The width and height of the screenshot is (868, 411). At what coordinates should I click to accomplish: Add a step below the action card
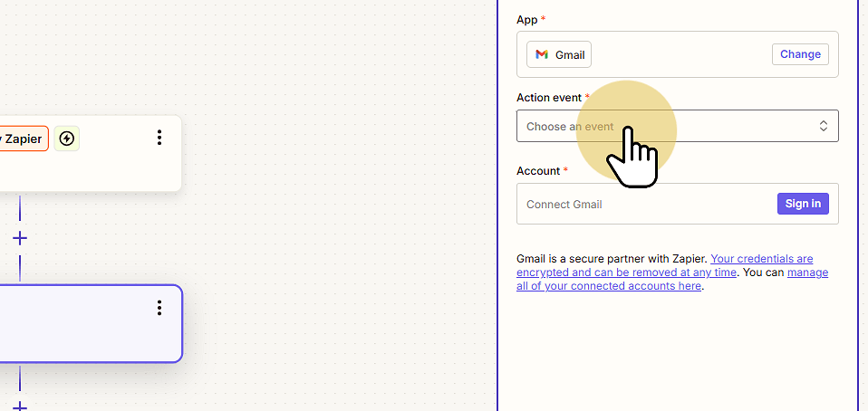click(20, 406)
